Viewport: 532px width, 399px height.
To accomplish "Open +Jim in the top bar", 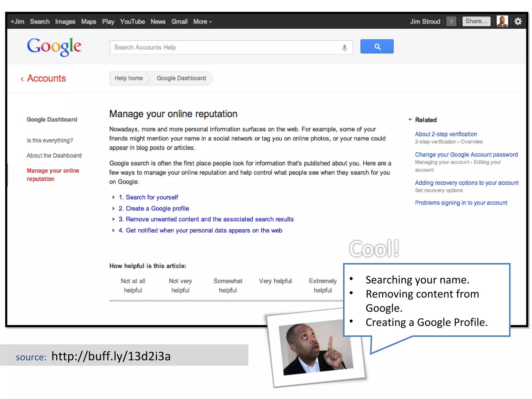I will pyautogui.click(x=17, y=22).
